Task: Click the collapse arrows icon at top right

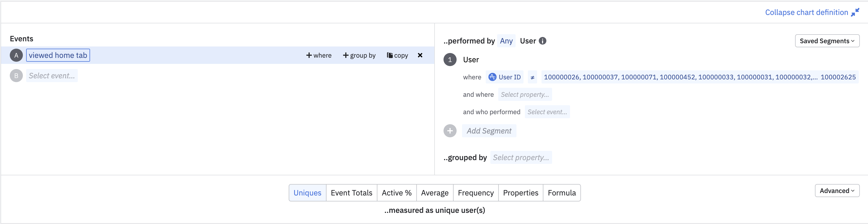Action: pos(855,13)
